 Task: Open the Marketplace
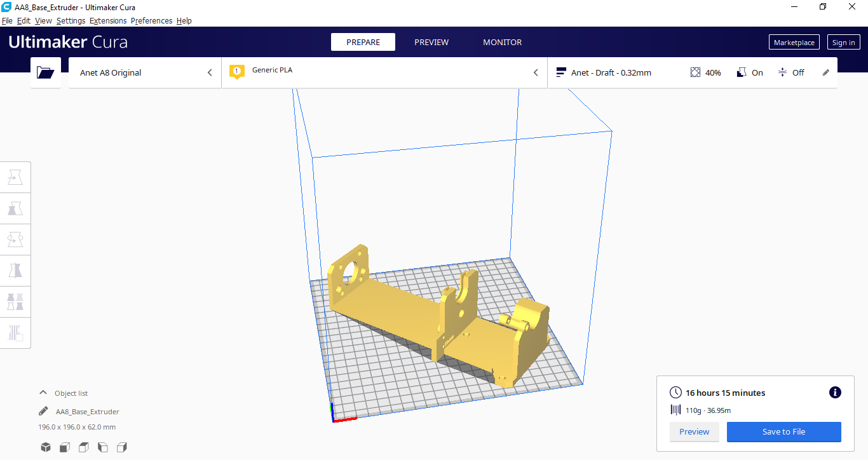794,43
